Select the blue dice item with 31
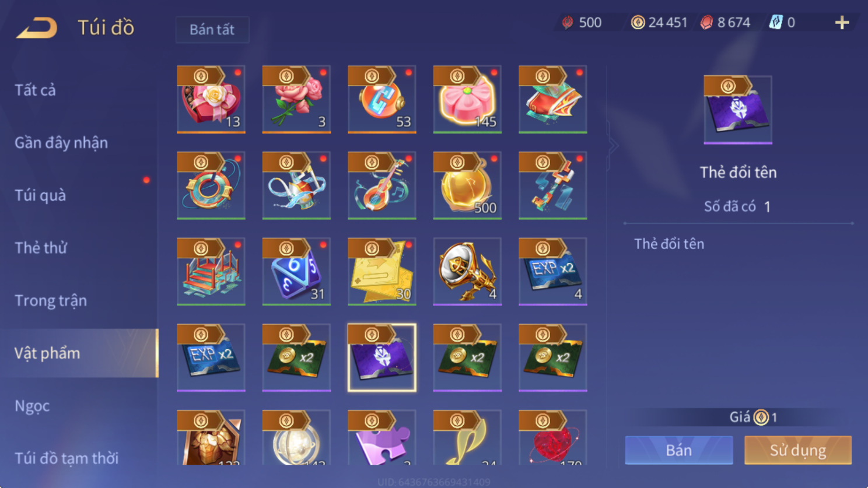This screenshot has height=488, width=868. (296, 271)
